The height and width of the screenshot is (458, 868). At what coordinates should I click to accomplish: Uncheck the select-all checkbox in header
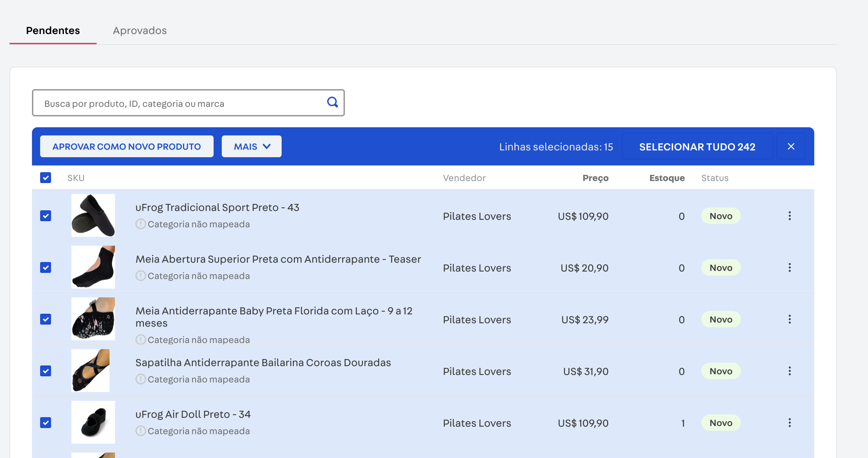(46, 177)
